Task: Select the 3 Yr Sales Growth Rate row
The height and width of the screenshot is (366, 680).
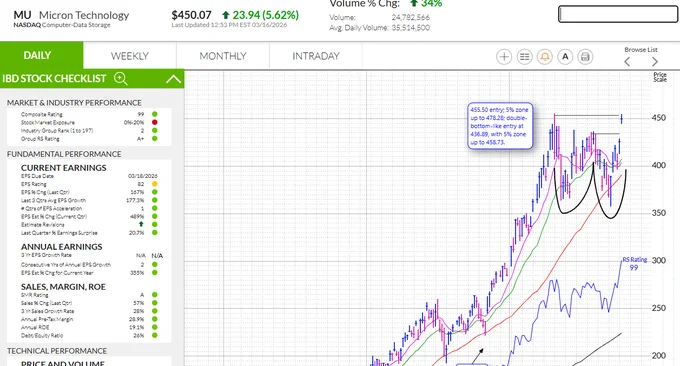Action: coord(89,311)
